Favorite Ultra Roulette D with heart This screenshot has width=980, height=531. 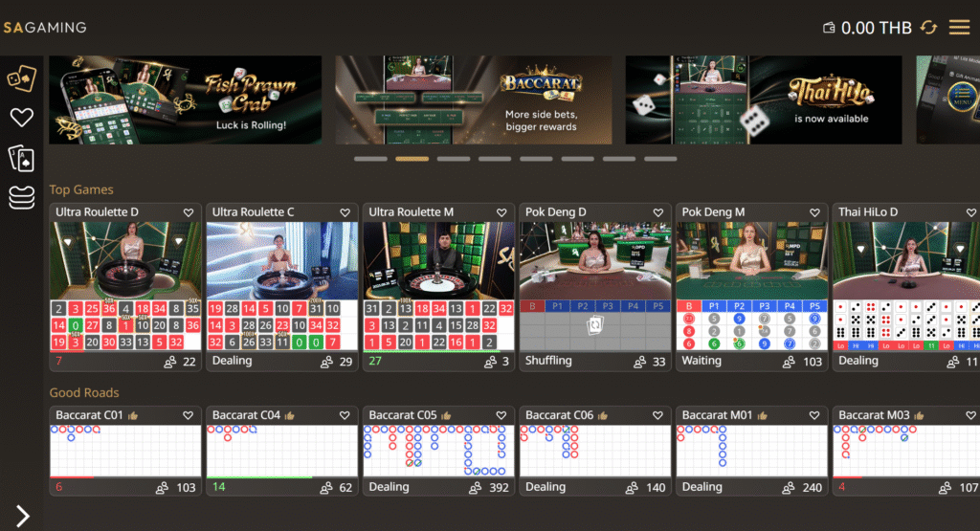coord(189,212)
